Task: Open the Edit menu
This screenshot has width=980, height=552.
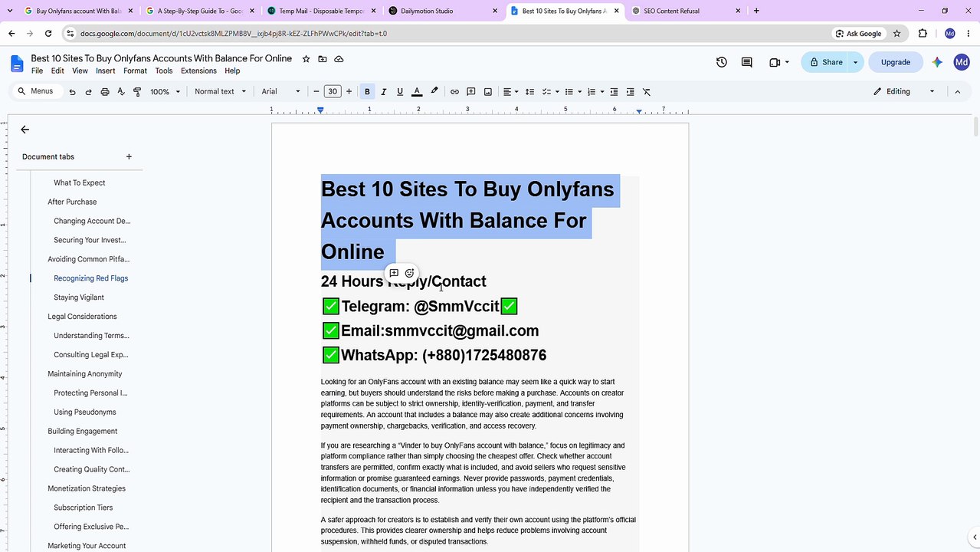Action: pos(57,71)
